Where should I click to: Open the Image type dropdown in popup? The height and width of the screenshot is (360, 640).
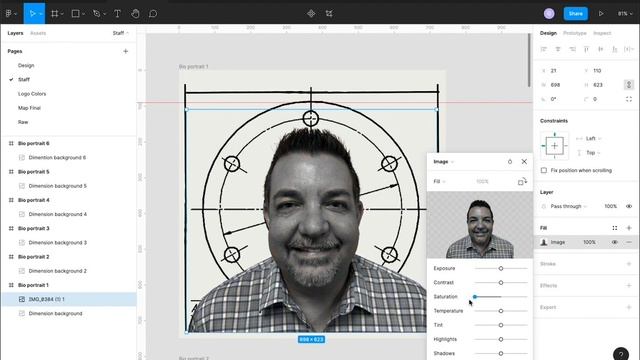443,162
